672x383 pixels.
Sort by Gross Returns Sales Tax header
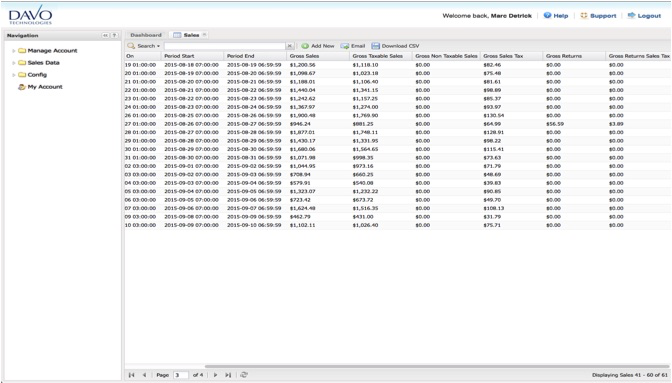point(639,56)
